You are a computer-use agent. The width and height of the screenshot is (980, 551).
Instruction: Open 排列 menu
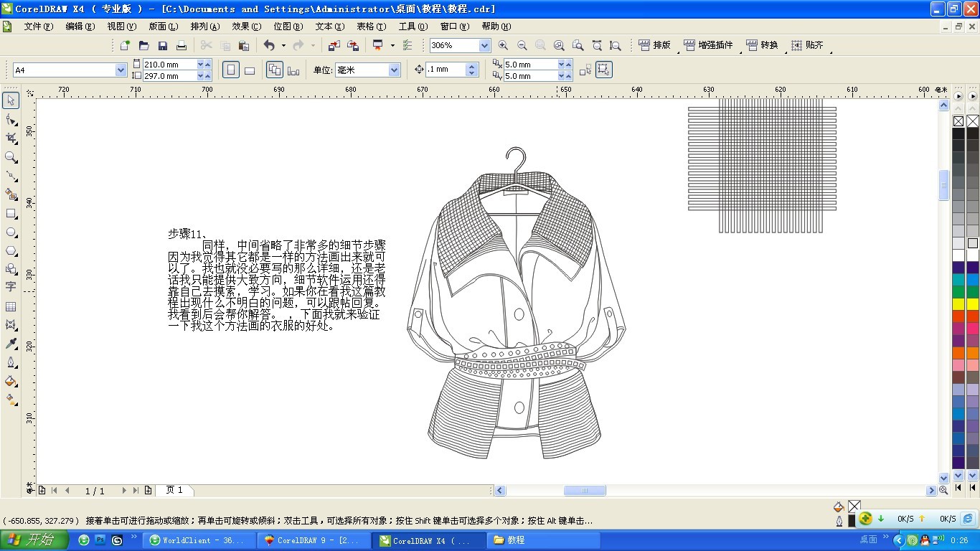point(204,26)
